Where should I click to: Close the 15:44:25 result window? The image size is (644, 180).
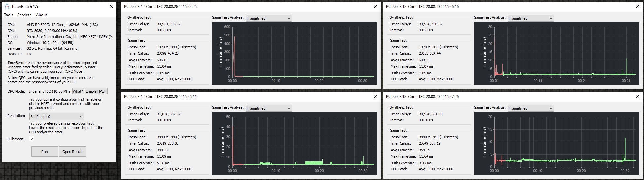[376, 6]
